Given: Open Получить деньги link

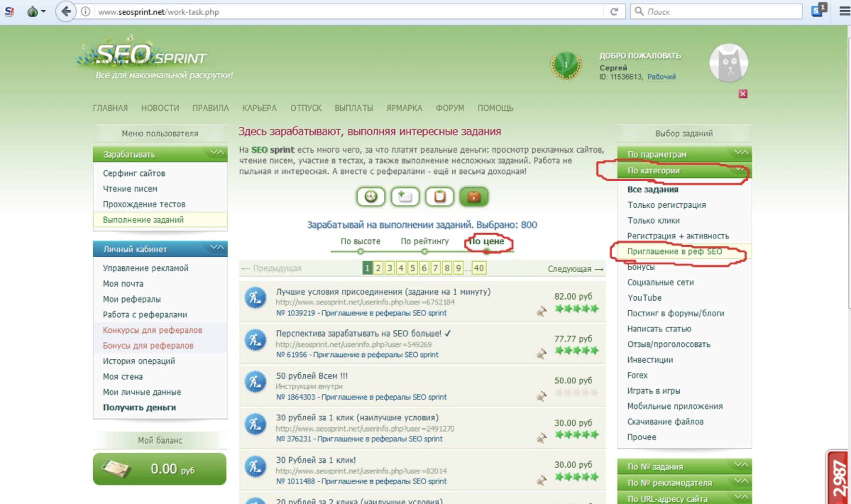Looking at the screenshot, I should 139,407.
